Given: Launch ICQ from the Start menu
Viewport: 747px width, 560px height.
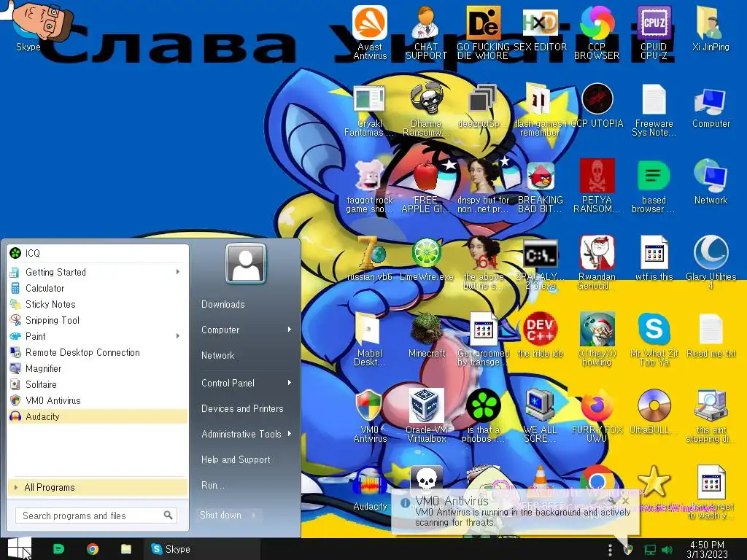Looking at the screenshot, I should (98, 253).
